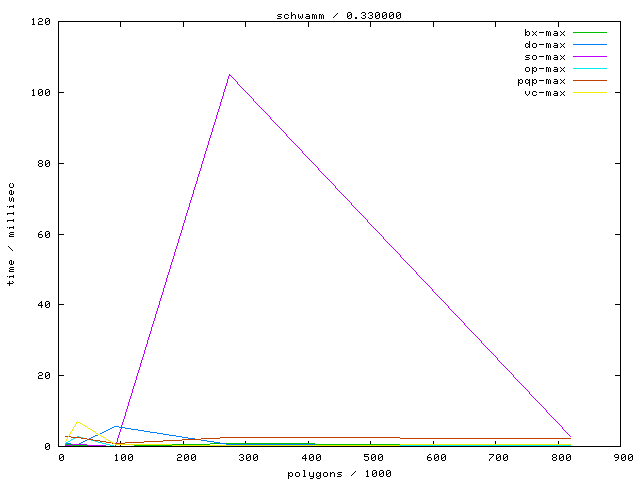Click the blue do-max legend line sample
The height and width of the screenshot is (480, 640).
(589, 45)
